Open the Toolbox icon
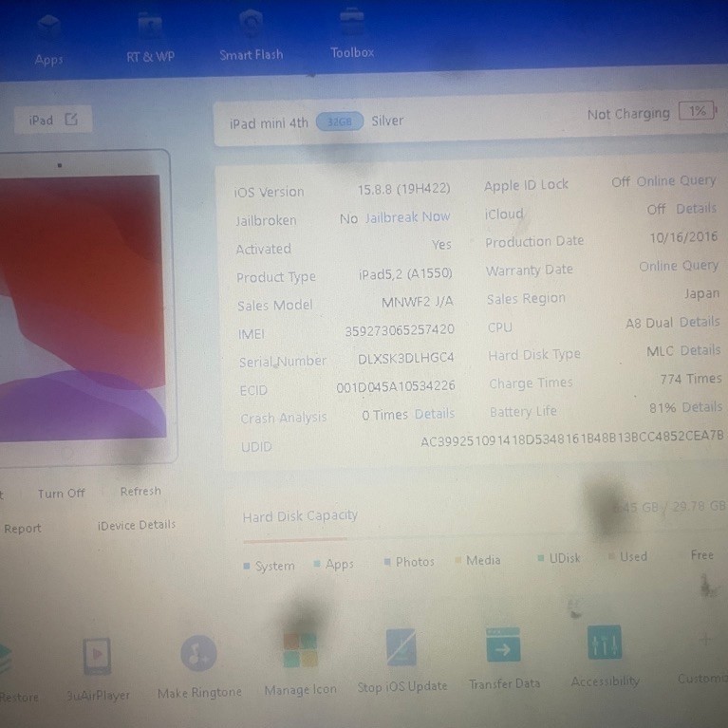 pyautogui.click(x=352, y=21)
